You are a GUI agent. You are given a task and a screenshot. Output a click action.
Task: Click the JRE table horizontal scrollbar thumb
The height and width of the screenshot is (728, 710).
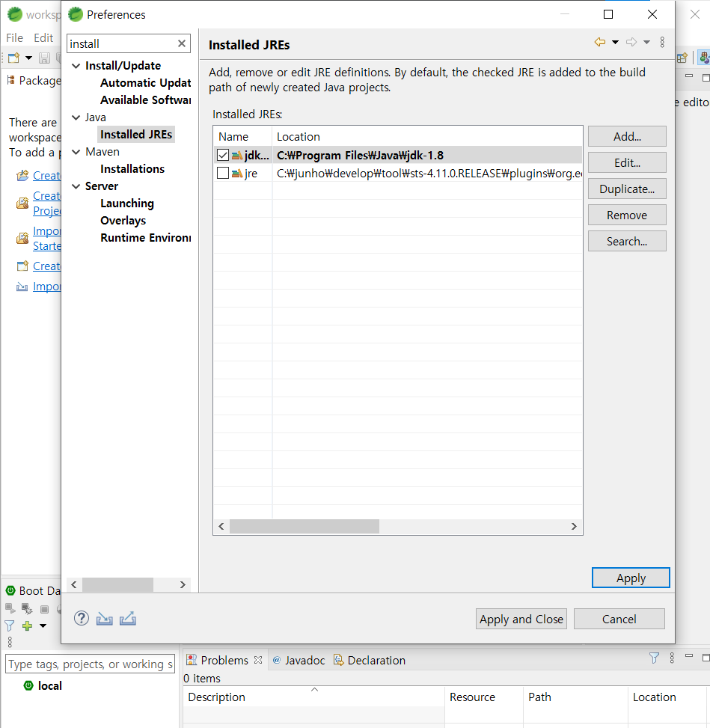click(x=304, y=526)
